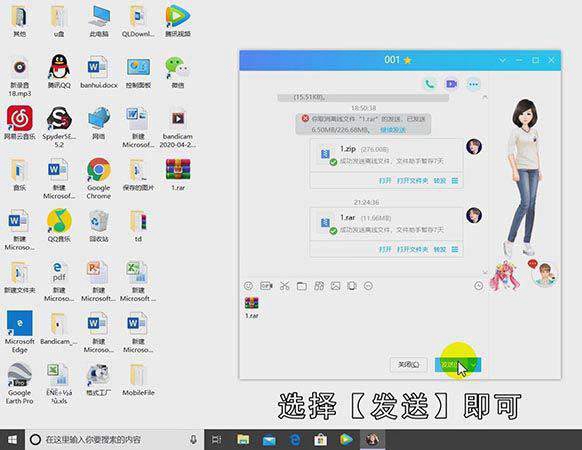Click 转发 link under 1.rar message
The image size is (582, 450).
coord(440,249)
